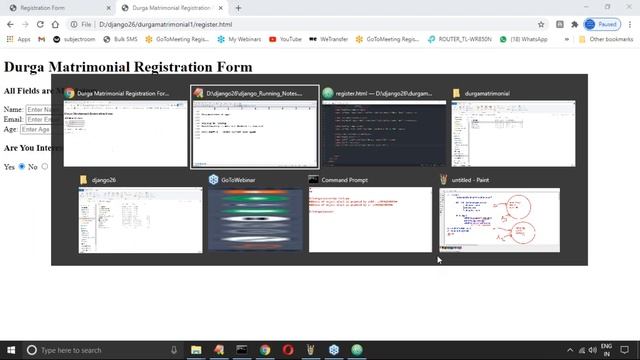Click the search microphone icon
The height and width of the screenshot is (360, 640).
(x=174, y=350)
